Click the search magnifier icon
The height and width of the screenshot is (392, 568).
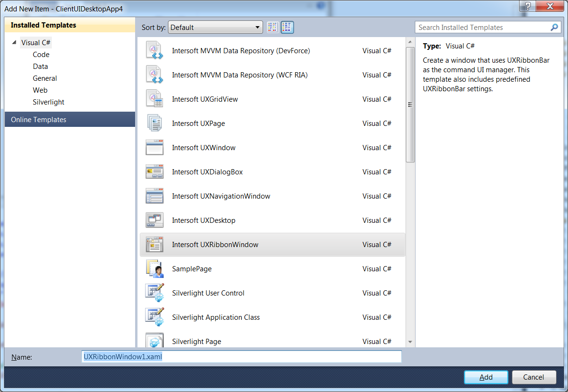click(x=554, y=27)
